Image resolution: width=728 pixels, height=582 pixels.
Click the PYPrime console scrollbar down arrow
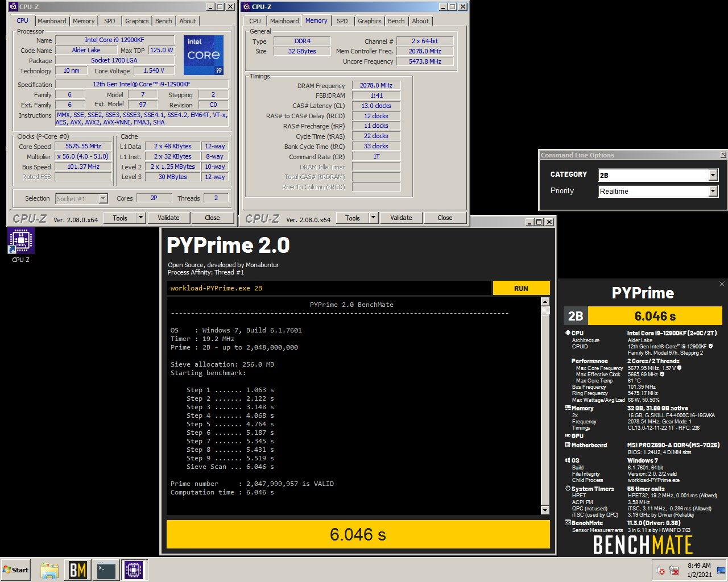[x=545, y=510]
